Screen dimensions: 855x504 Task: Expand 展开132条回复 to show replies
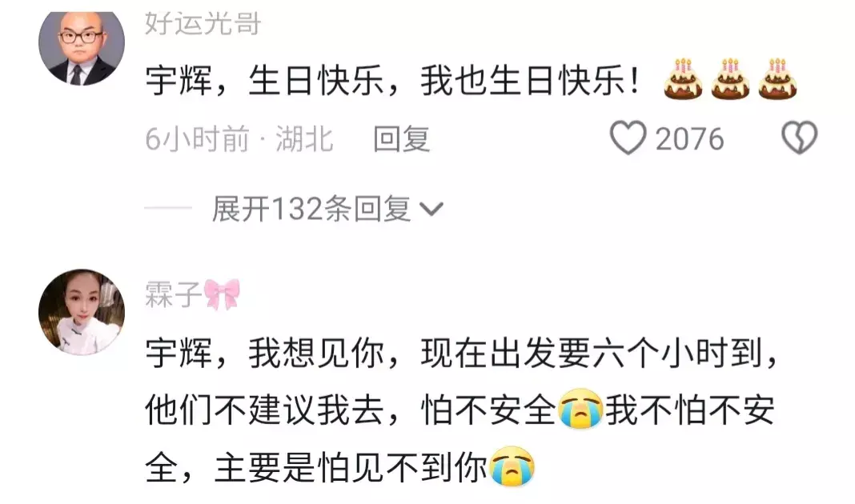click(327, 209)
